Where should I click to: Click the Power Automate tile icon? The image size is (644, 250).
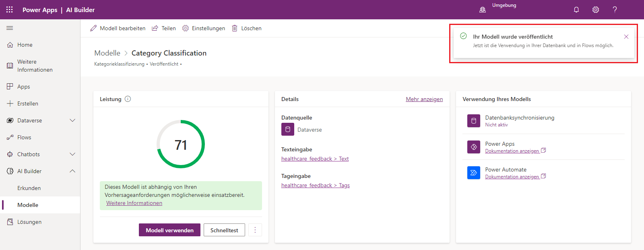(474, 173)
